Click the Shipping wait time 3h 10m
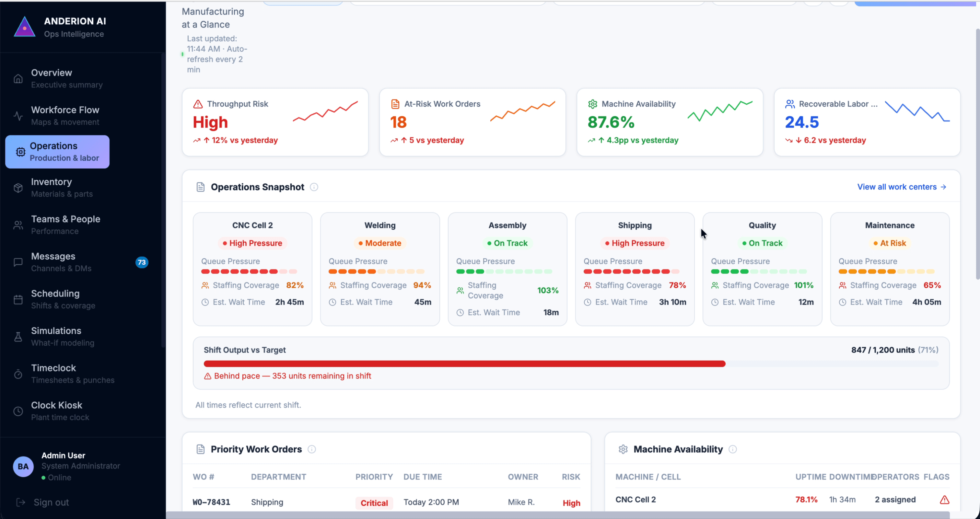 [x=672, y=302]
